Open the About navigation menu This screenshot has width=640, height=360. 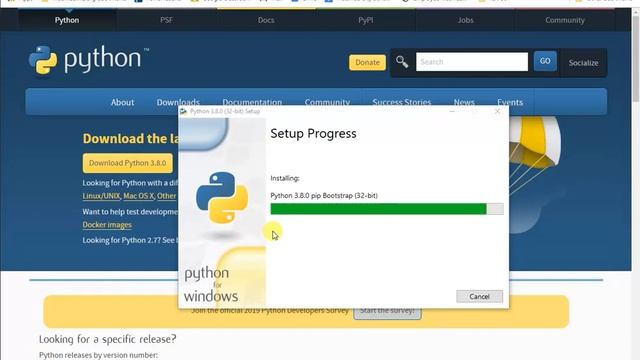click(122, 102)
